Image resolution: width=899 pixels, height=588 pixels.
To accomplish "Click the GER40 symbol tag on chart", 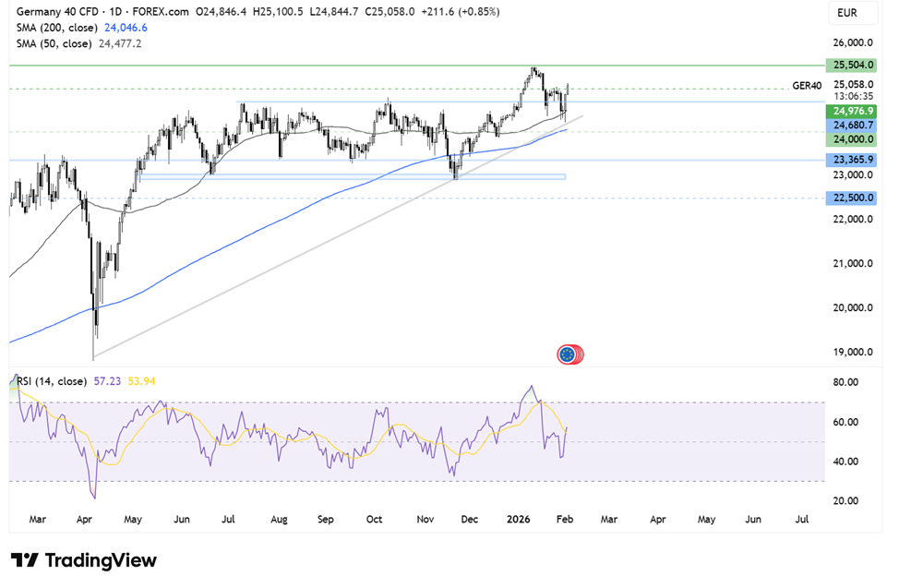I will (x=806, y=85).
